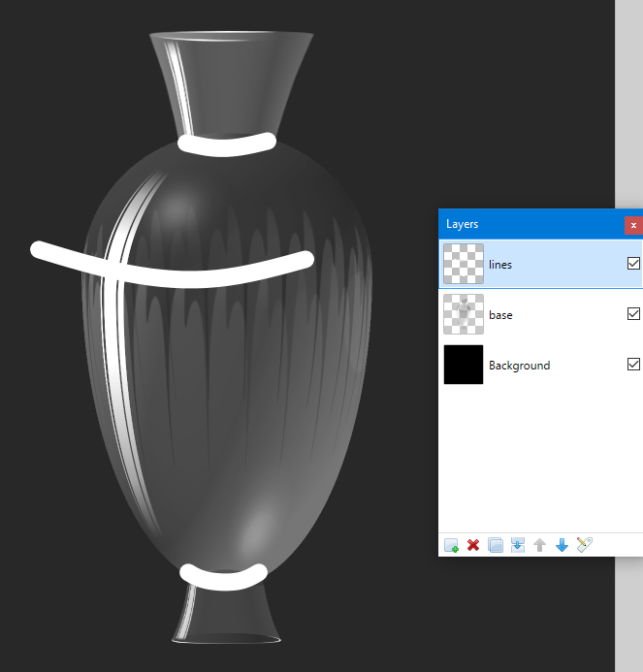
Task: Select the base layer thumbnail
Action: [x=464, y=314]
